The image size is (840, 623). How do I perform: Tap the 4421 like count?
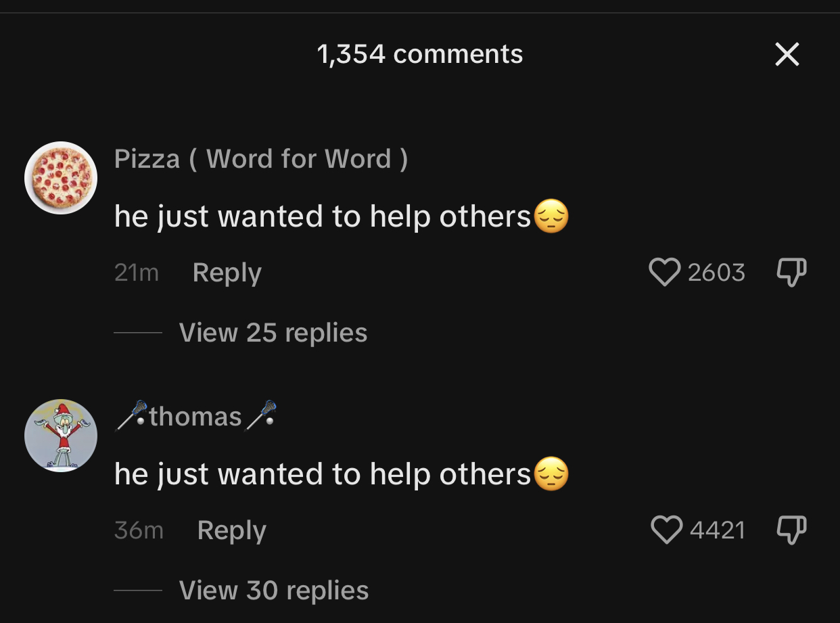(718, 530)
